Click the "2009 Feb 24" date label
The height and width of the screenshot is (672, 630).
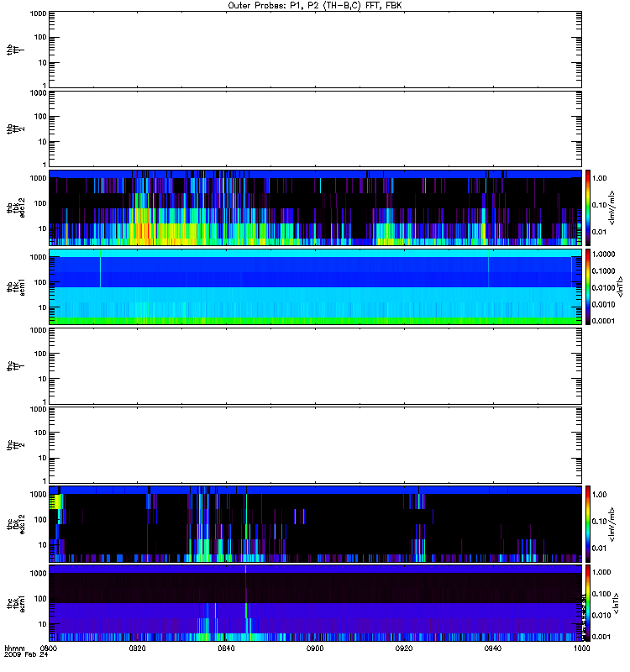26,655
